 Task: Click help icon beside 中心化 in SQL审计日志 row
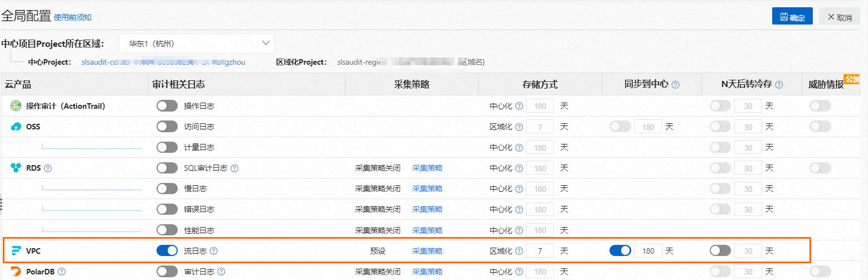[519, 168]
